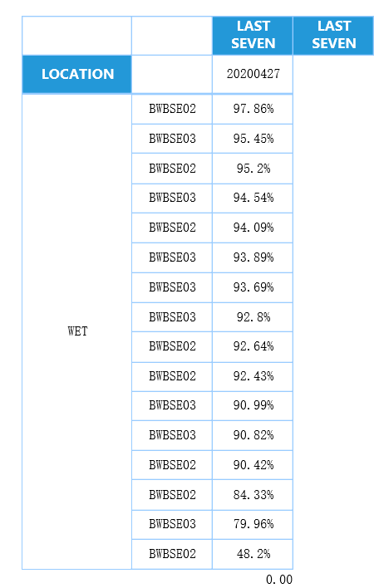Click the BWBSE02 cell beside 97.86%
This screenshot has height=588, width=374.
172,109
